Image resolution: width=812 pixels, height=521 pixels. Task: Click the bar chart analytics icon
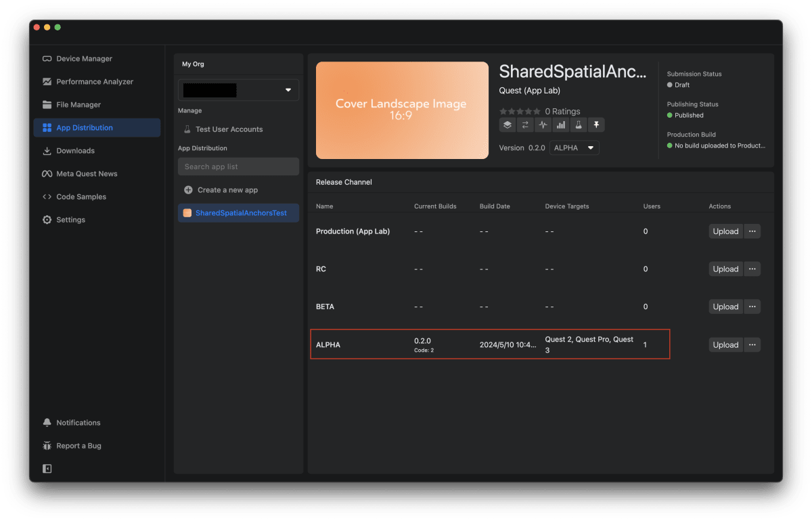(x=560, y=125)
